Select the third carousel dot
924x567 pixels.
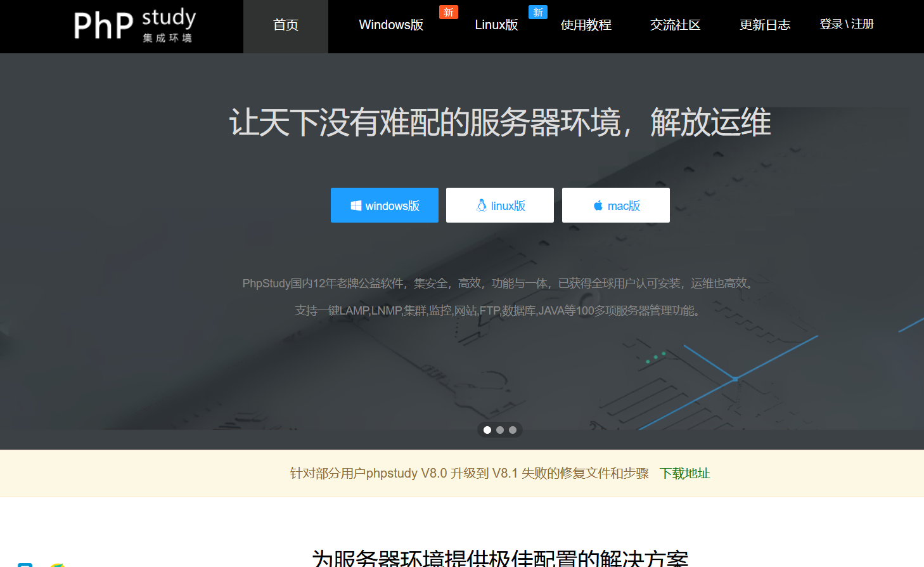click(513, 430)
